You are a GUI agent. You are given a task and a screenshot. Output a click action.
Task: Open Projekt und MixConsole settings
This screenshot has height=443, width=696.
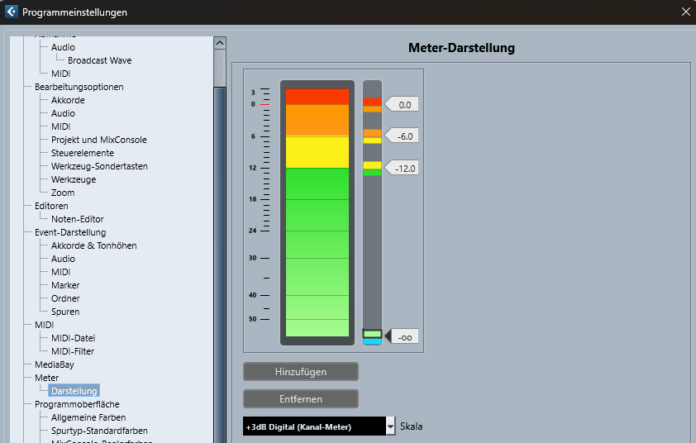click(x=99, y=140)
